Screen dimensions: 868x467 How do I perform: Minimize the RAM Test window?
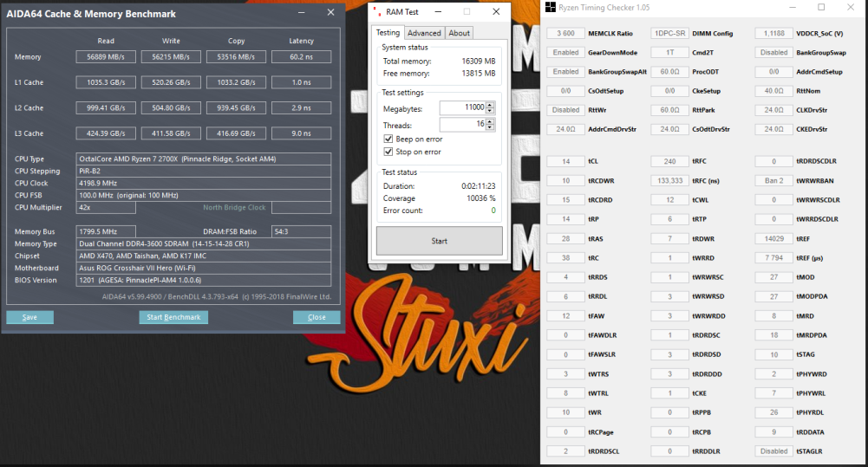tap(438, 11)
